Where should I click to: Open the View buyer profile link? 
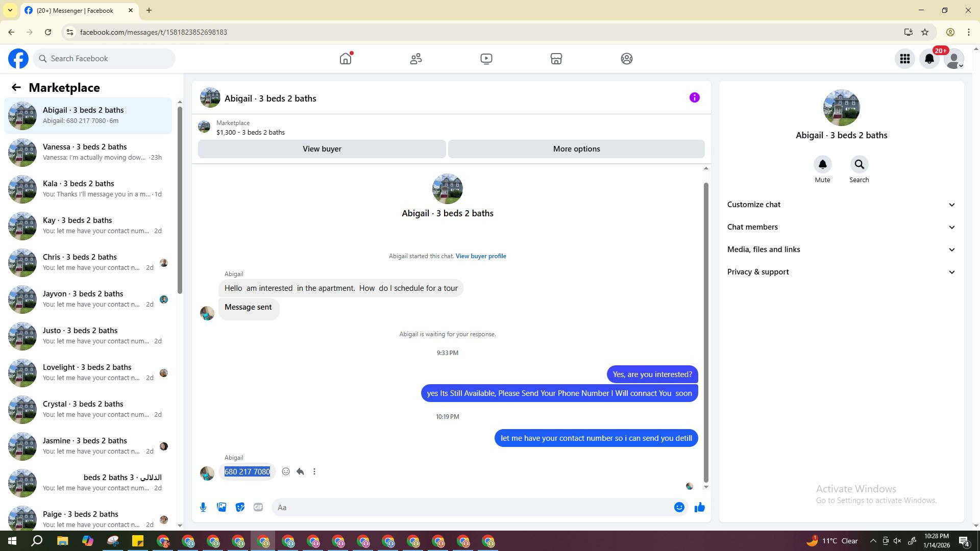(480, 256)
